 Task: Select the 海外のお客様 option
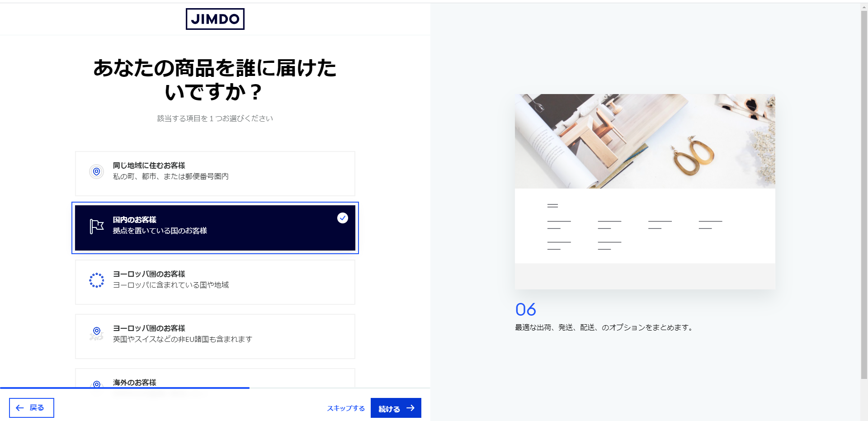[215, 379]
